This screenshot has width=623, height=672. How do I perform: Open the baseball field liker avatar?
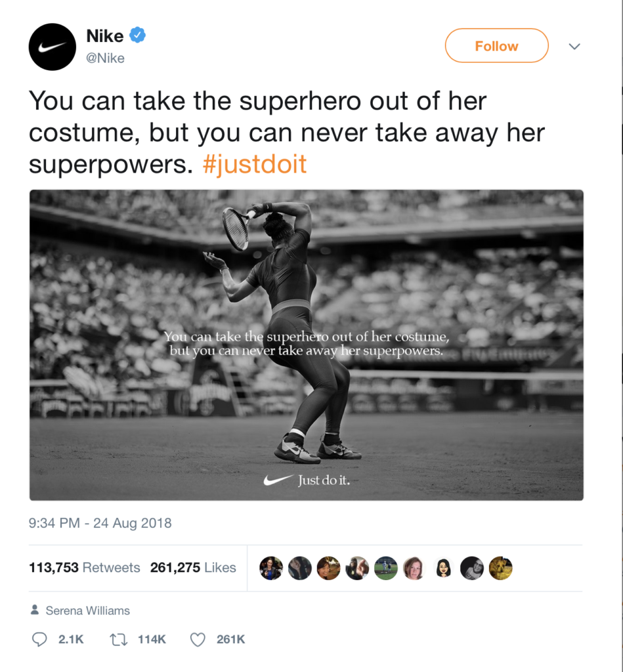(386, 568)
